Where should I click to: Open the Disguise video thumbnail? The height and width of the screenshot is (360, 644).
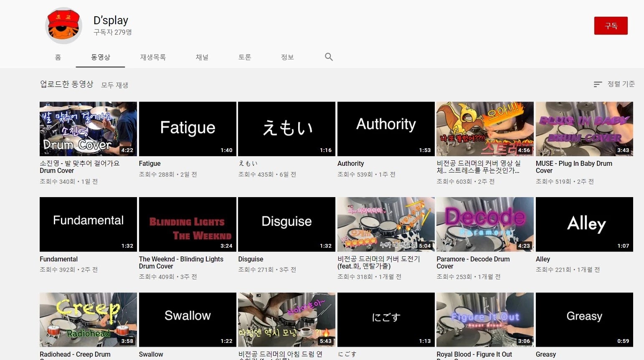pyautogui.click(x=287, y=224)
